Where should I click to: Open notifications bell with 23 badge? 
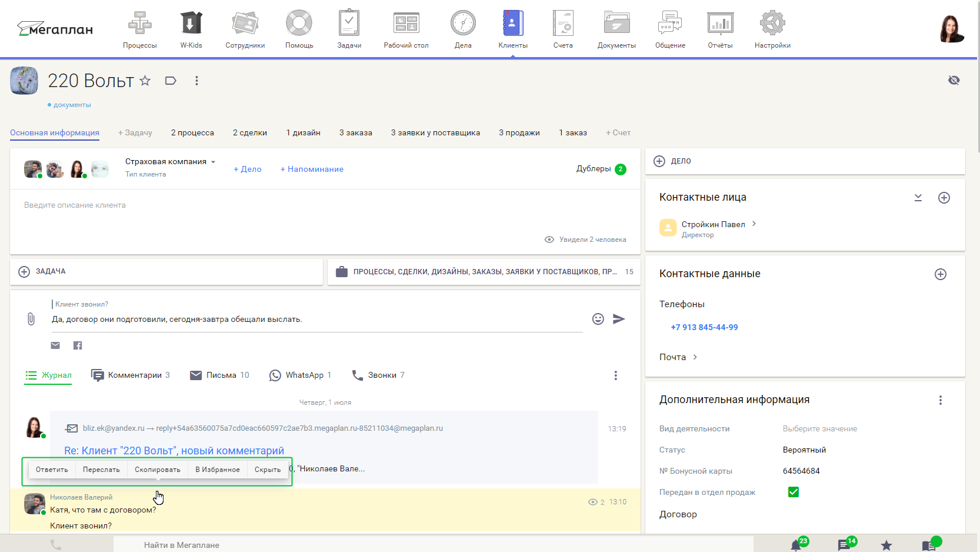(x=797, y=544)
